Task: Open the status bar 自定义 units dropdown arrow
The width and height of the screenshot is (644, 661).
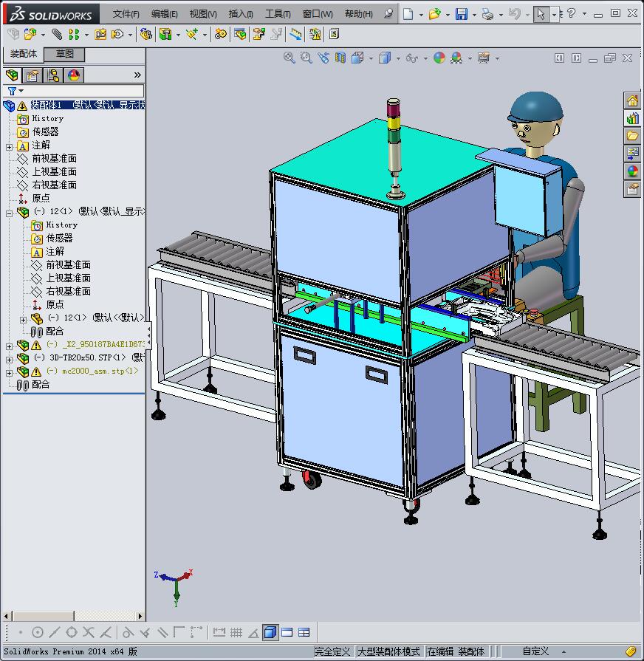Action: click(x=563, y=651)
